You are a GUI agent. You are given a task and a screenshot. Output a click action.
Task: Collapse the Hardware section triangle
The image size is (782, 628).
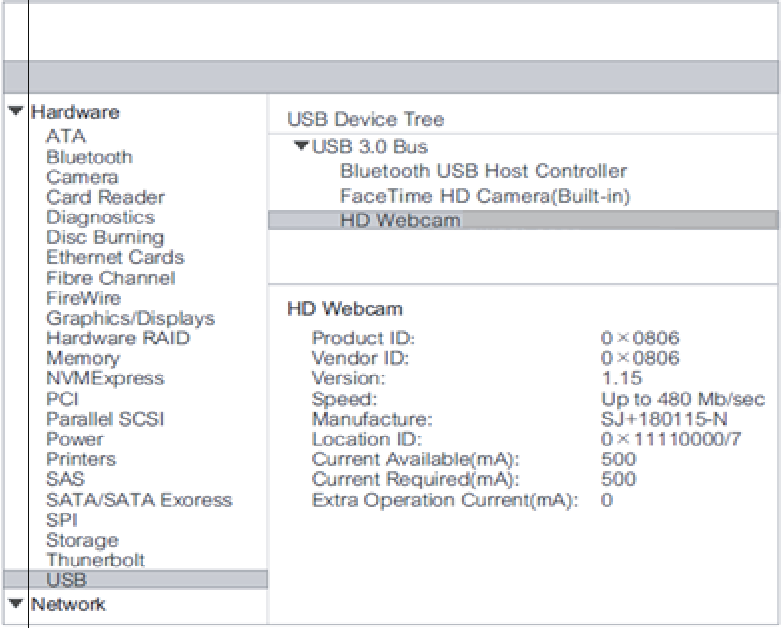[x=15, y=112]
